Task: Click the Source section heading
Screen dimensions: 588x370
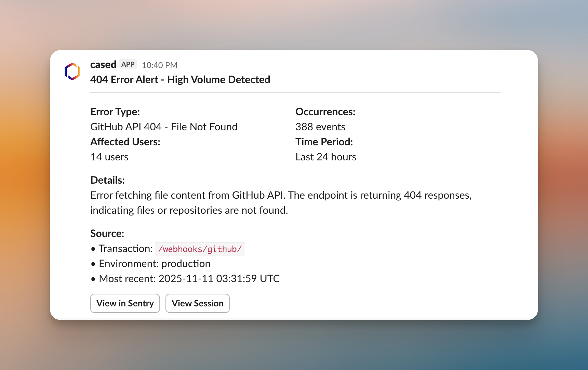Action: 107,234
